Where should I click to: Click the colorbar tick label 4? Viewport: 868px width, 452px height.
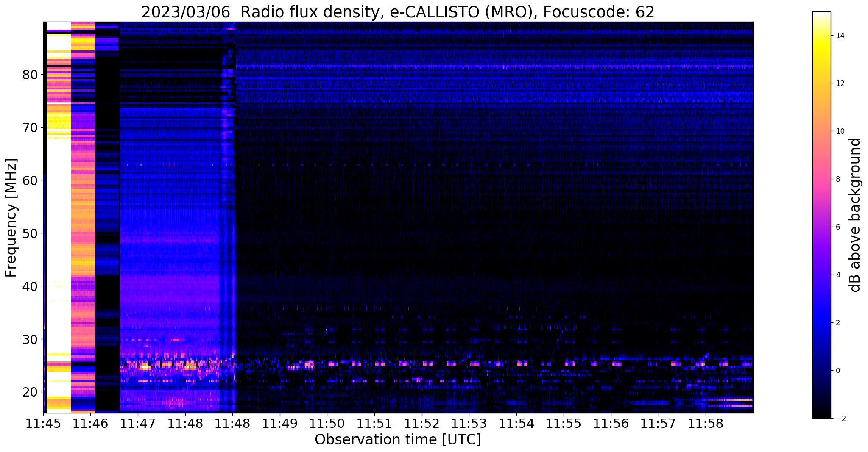coord(837,275)
